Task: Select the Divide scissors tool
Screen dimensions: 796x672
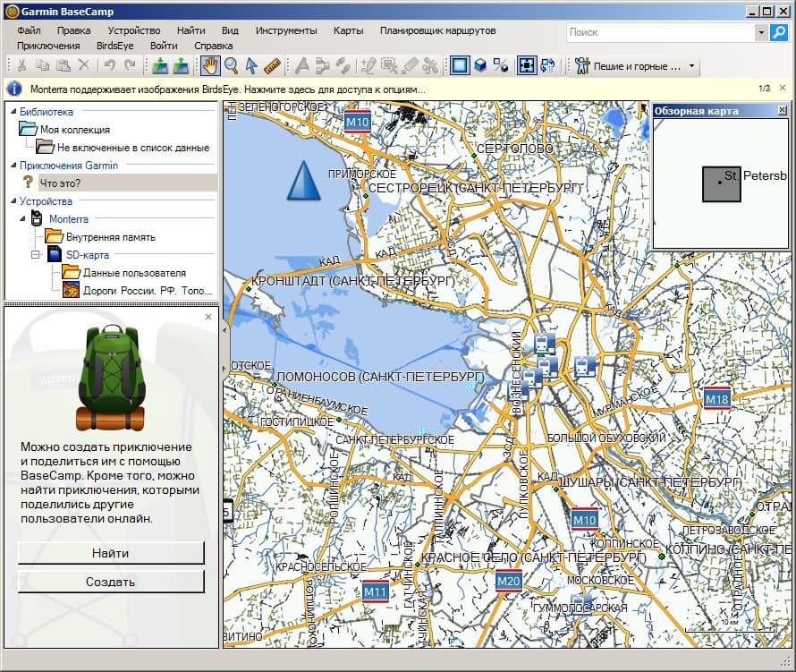Action: 430,65
